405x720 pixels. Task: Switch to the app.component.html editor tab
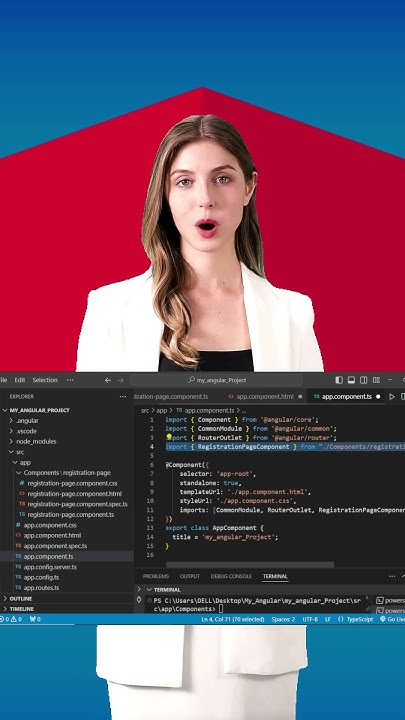(x=265, y=396)
